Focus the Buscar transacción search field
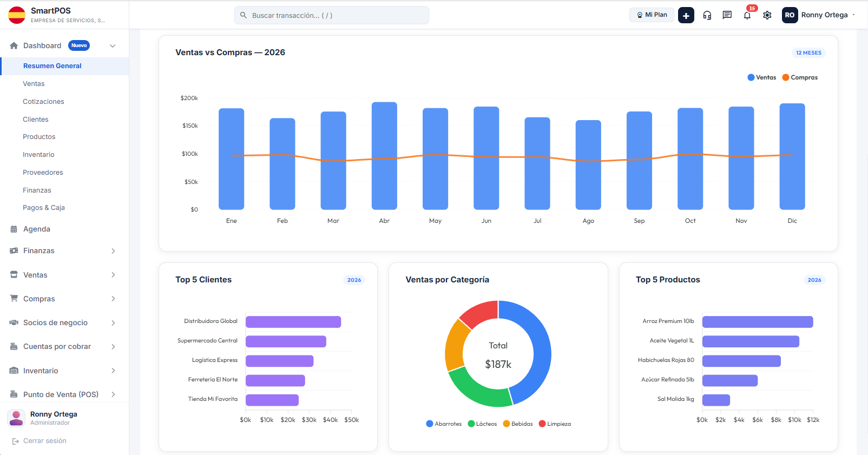The image size is (868, 455). point(332,15)
